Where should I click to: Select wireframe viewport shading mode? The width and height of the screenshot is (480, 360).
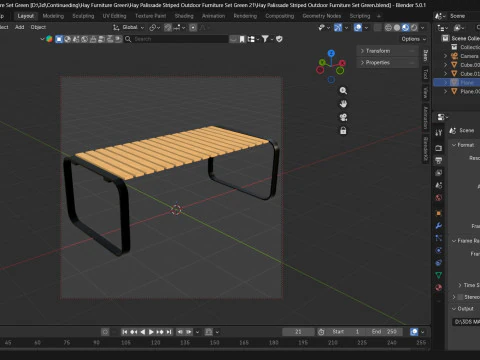click(x=388, y=28)
